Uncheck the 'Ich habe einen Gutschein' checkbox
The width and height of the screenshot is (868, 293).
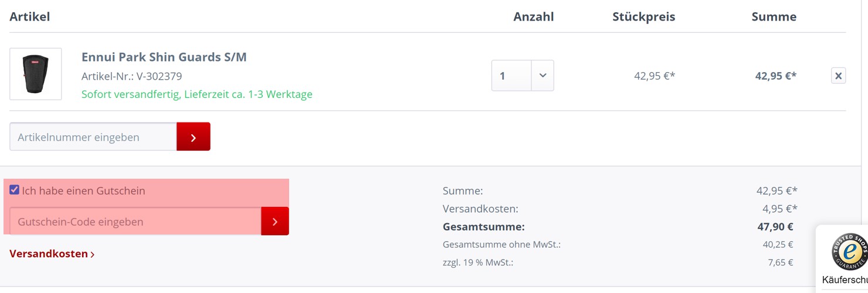coord(15,190)
